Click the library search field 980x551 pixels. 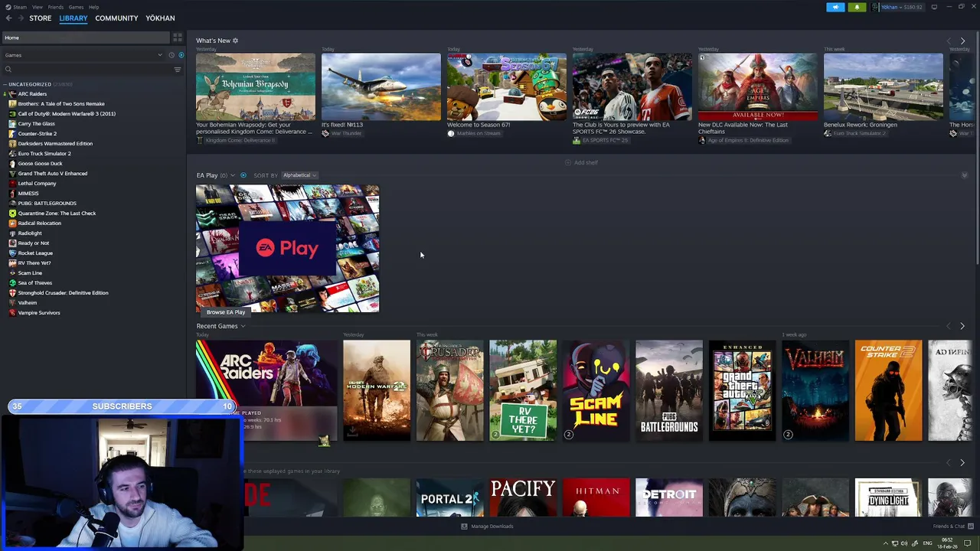(x=87, y=70)
